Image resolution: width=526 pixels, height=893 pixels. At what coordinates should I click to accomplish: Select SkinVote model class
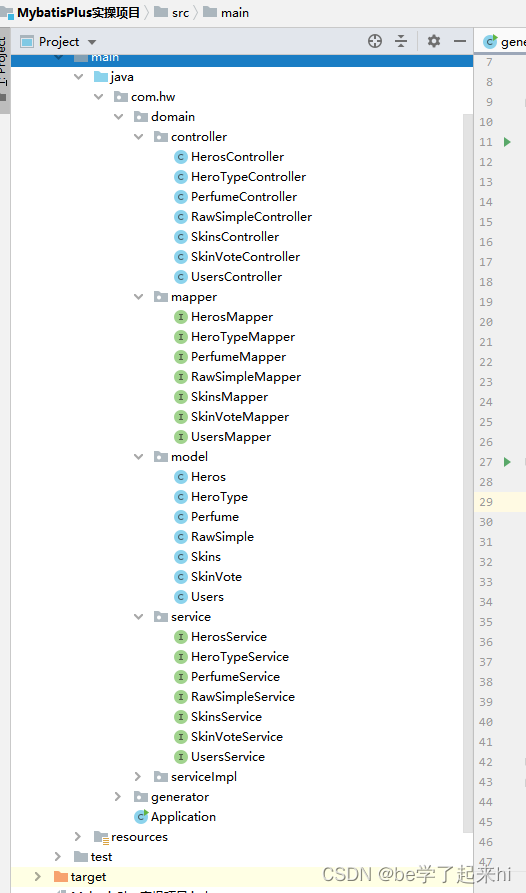tap(216, 577)
